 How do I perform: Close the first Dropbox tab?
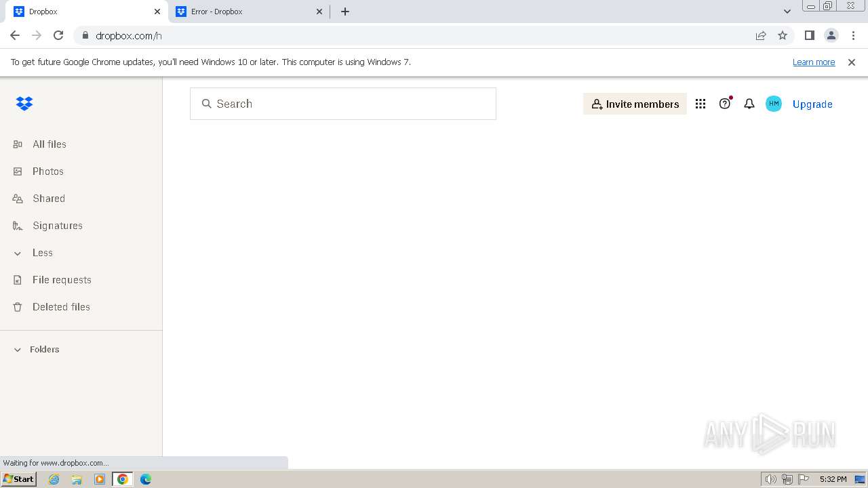pos(157,12)
